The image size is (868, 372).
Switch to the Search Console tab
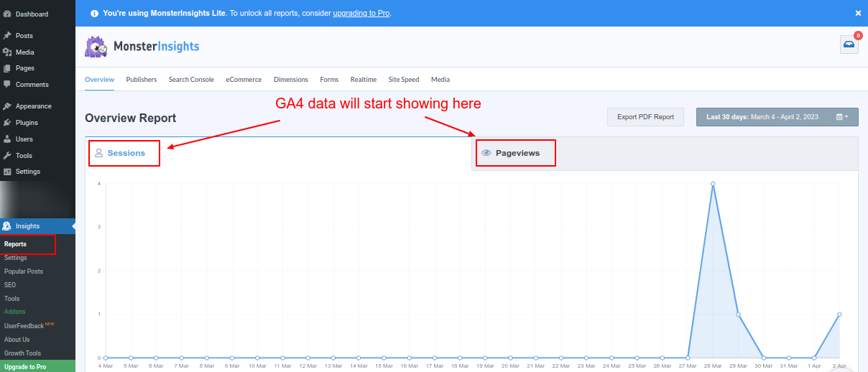(191, 80)
